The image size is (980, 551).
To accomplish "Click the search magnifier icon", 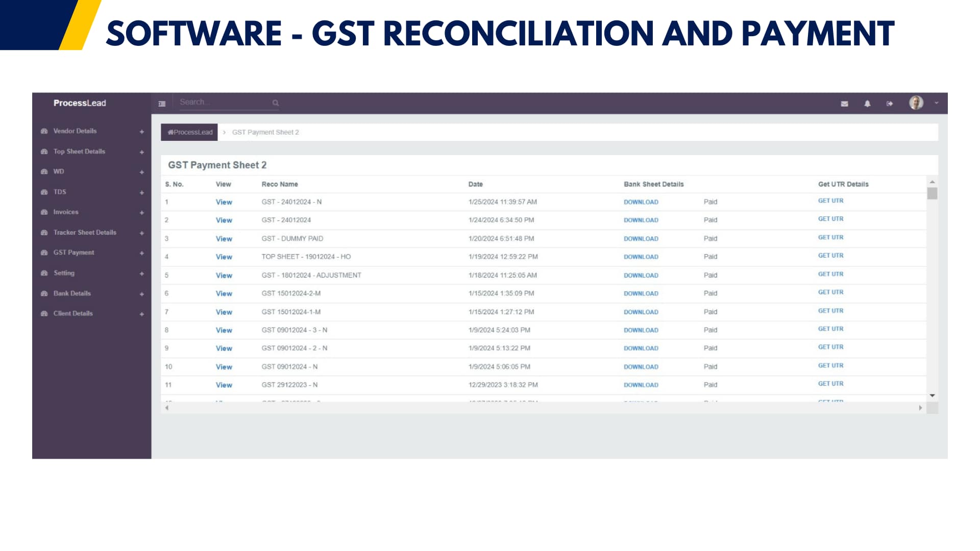I will coord(276,103).
